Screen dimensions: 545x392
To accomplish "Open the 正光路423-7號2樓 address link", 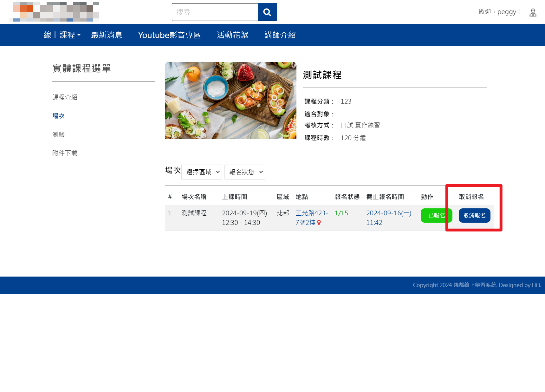I will click(311, 213).
